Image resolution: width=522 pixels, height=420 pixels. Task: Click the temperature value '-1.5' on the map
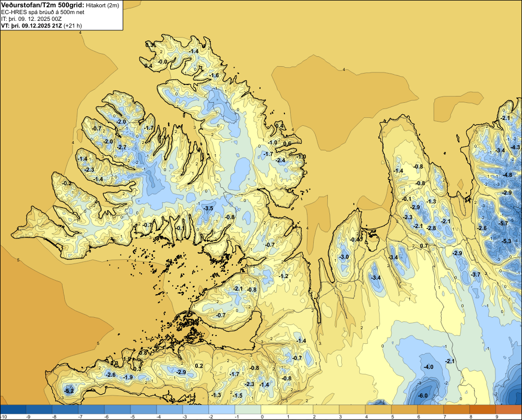[238, 395]
